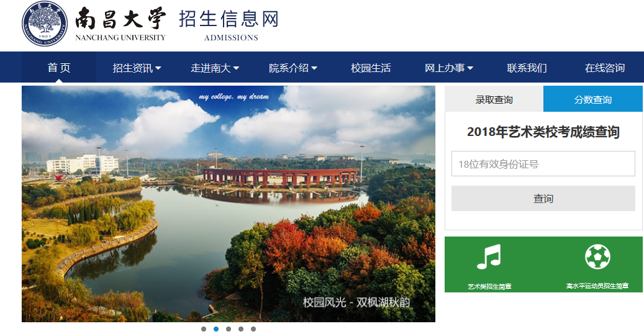This screenshot has width=644, height=334.
Task: Select the third carousel dot indicator
Action: pos(229,328)
